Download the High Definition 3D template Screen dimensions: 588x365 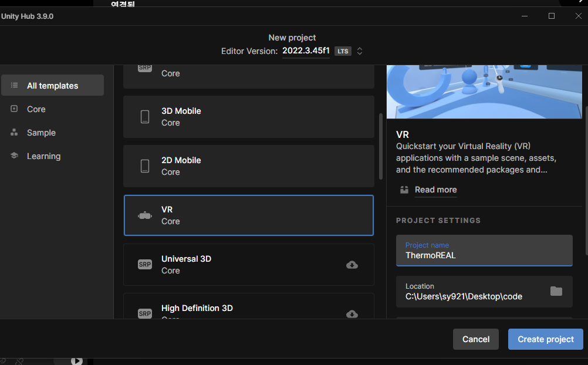click(352, 314)
